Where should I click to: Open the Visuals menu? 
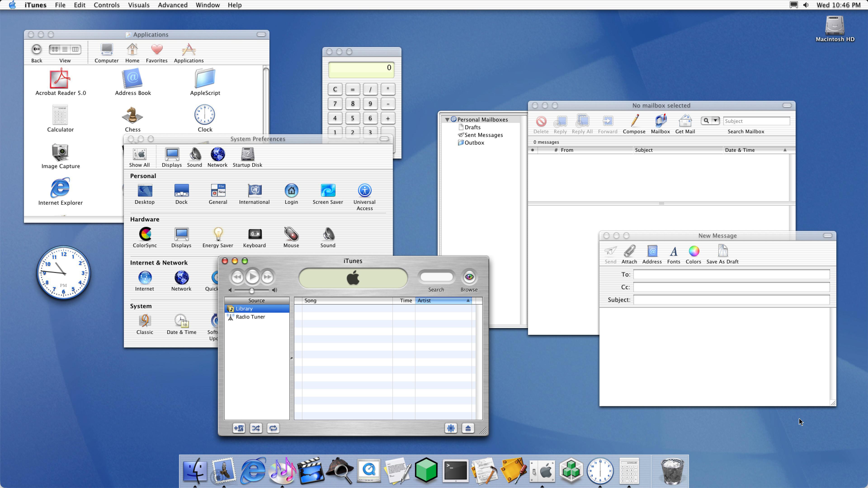(x=139, y=5)
